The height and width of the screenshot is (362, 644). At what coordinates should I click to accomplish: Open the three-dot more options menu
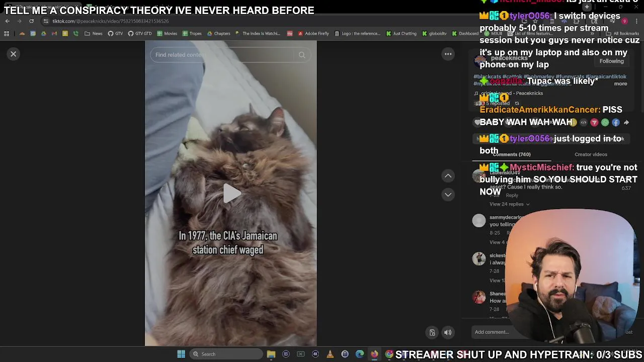point(448,54)
